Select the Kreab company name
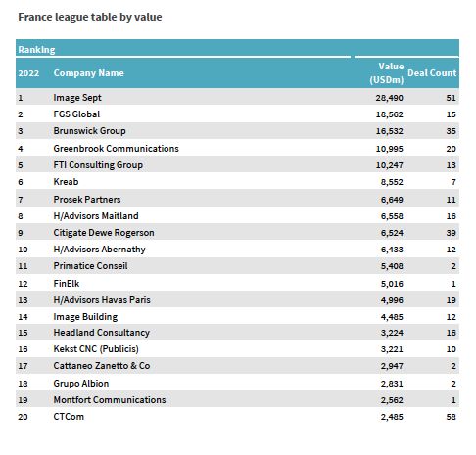This screenshot has width=476, height=455. [66, 182]
